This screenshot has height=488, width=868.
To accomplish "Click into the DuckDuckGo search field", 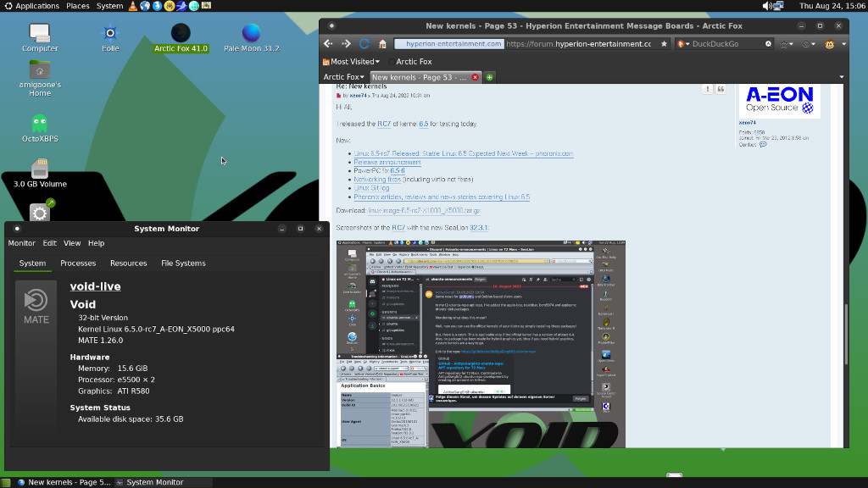I will pos(726,44).
